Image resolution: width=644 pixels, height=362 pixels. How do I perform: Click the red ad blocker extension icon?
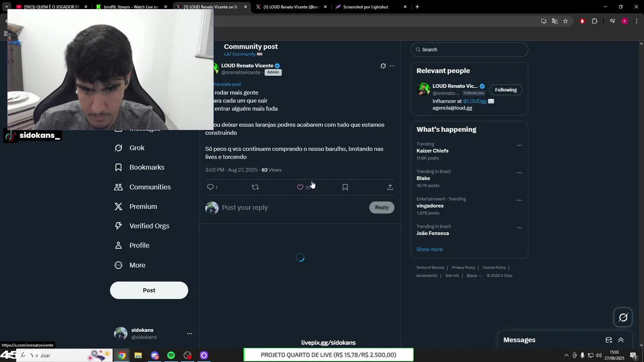[582, 21]
